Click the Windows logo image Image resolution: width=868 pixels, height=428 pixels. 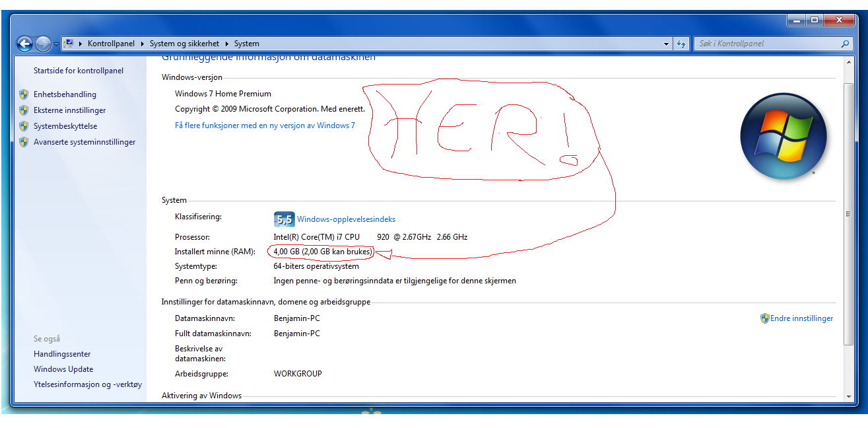784,137
